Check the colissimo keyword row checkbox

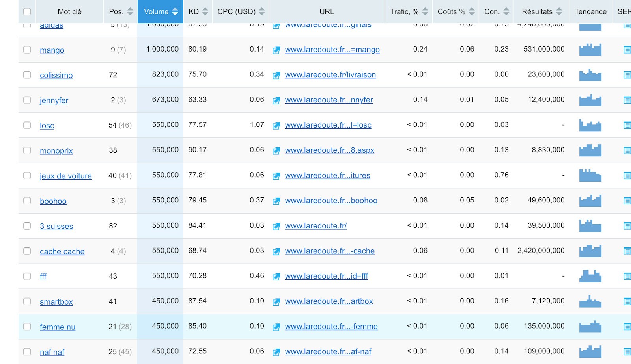coord(27,75)
